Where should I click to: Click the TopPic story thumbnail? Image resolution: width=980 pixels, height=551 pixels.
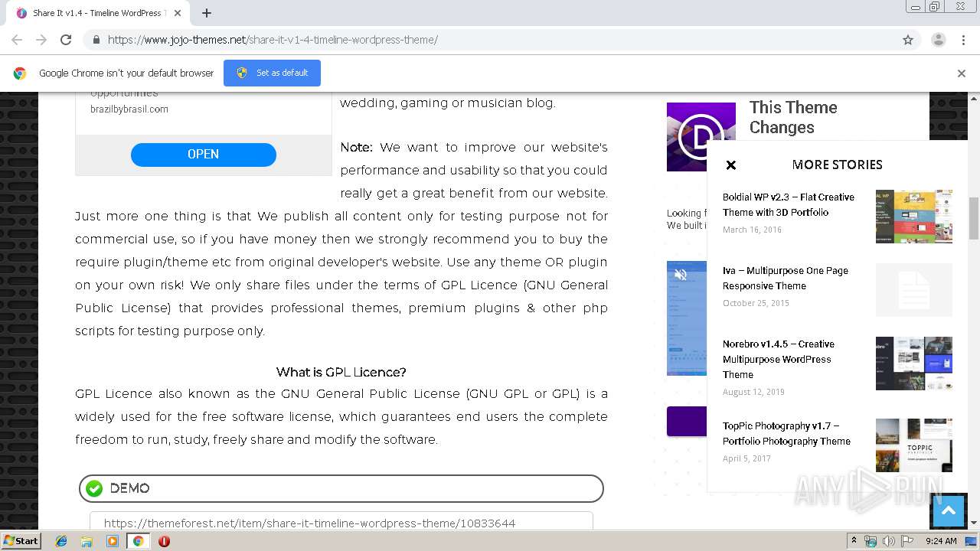tap(914, 445)
